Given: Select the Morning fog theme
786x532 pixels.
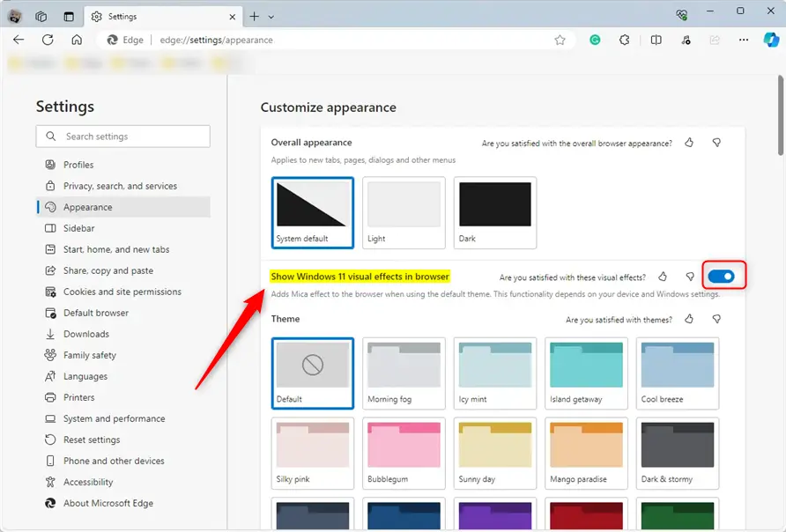Looking at the screenshot, I should point(404,373).
